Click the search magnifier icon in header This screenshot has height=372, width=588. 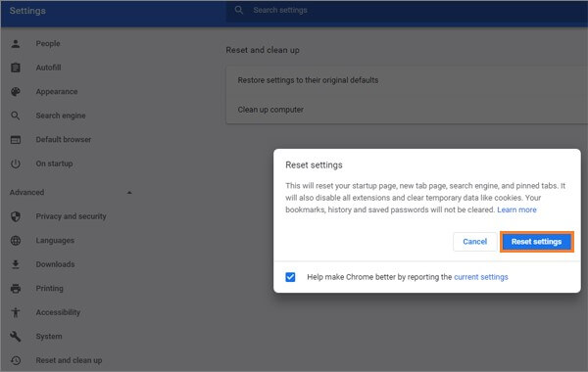click(239, 10)
